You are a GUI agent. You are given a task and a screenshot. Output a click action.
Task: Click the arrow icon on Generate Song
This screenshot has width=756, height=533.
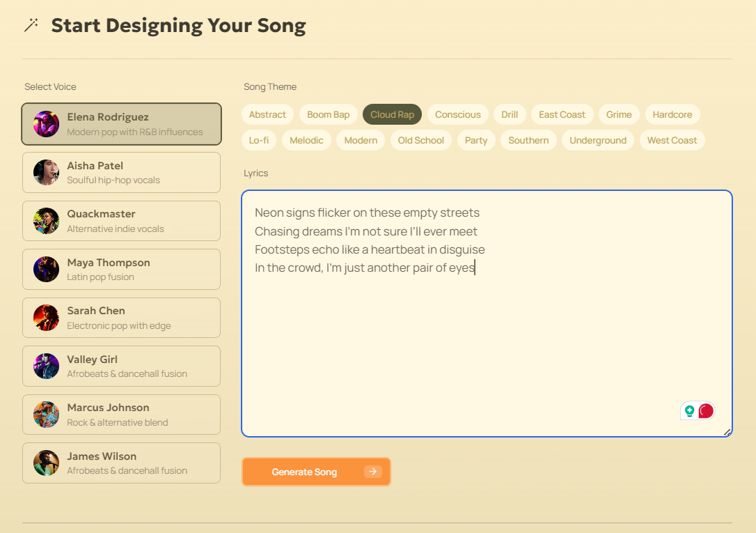372,472
